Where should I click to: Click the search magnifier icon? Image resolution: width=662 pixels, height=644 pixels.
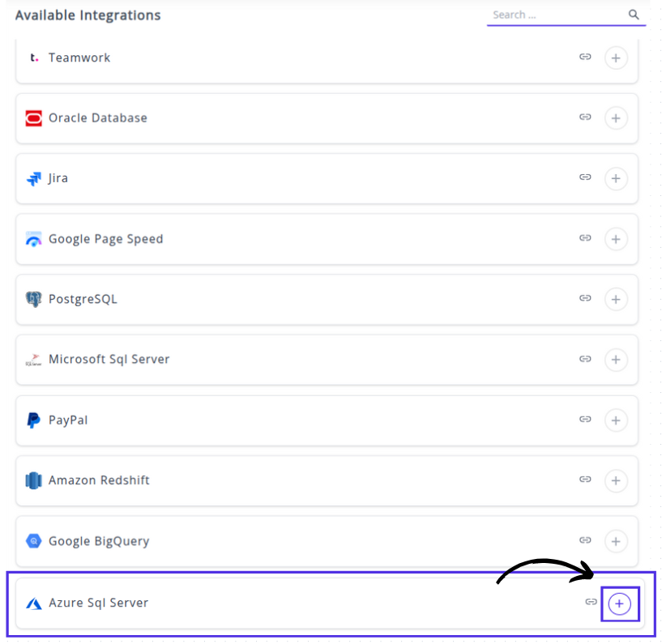tap(634, 15)
